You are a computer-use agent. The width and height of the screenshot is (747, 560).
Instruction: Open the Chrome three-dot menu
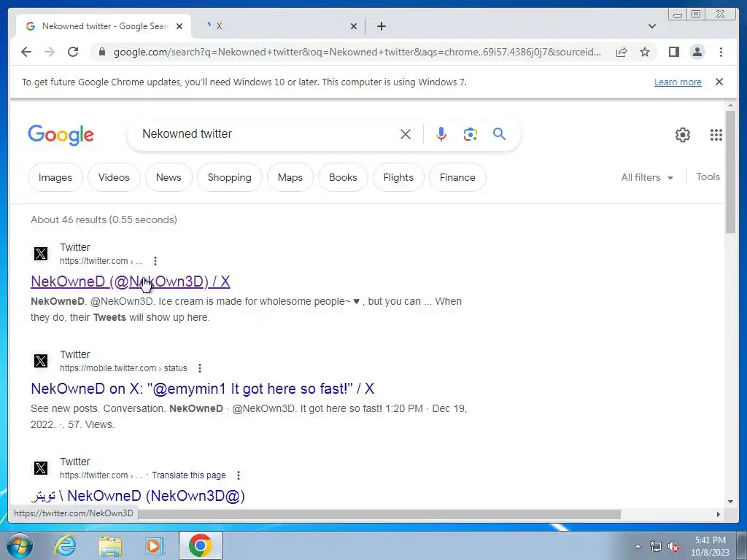(x=721, y=52)
